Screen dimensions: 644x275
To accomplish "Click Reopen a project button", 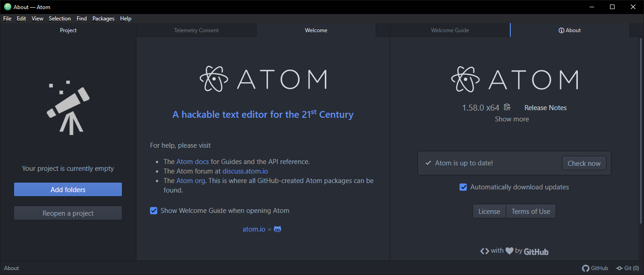I will (x=68, y=213).
